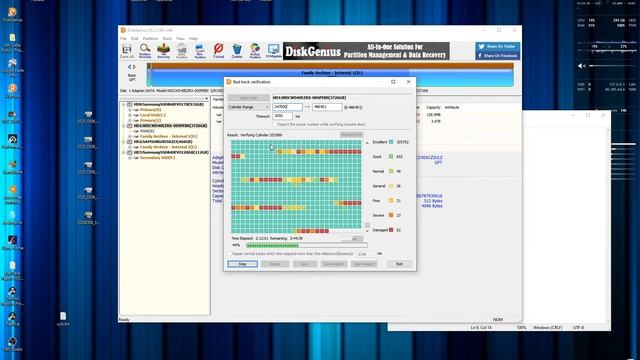The image size is (640, 360).
Task: Select the MSR(0) partition in tree
Action: (147, 131)
